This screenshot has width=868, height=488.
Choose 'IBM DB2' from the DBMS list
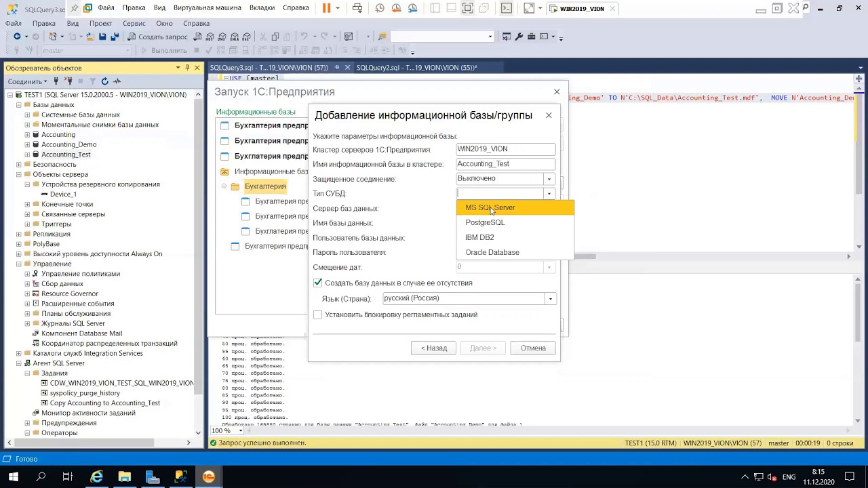click(515, 237)
